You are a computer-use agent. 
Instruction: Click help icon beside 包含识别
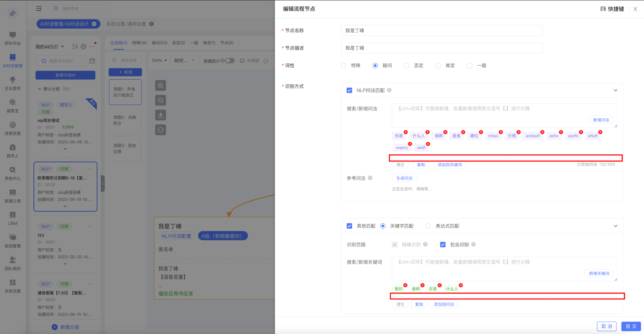[473, 245]
